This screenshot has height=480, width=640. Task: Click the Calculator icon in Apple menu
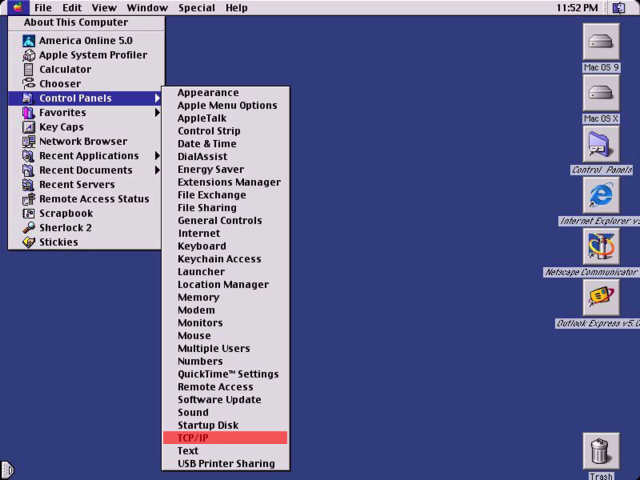[x=29, y=69]
